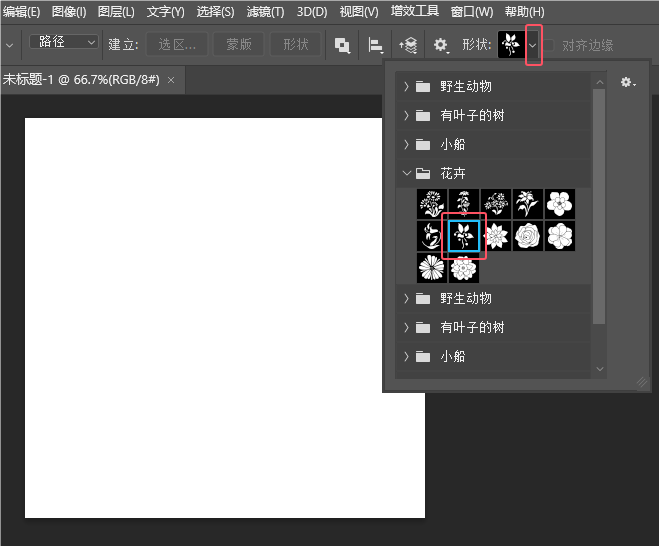659x546 pixels.
Task: Select the striped-petal daisy shape
Action: click(x=432, y=268)
